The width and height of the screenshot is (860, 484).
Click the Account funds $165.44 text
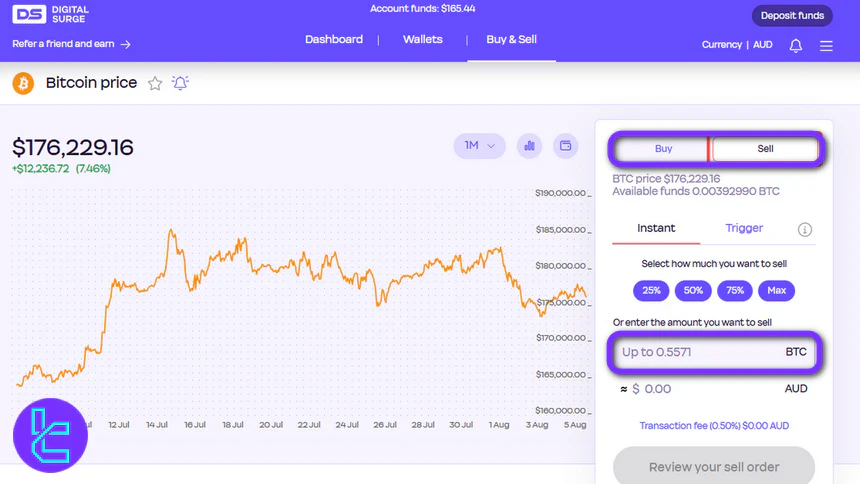pos(422,9)
